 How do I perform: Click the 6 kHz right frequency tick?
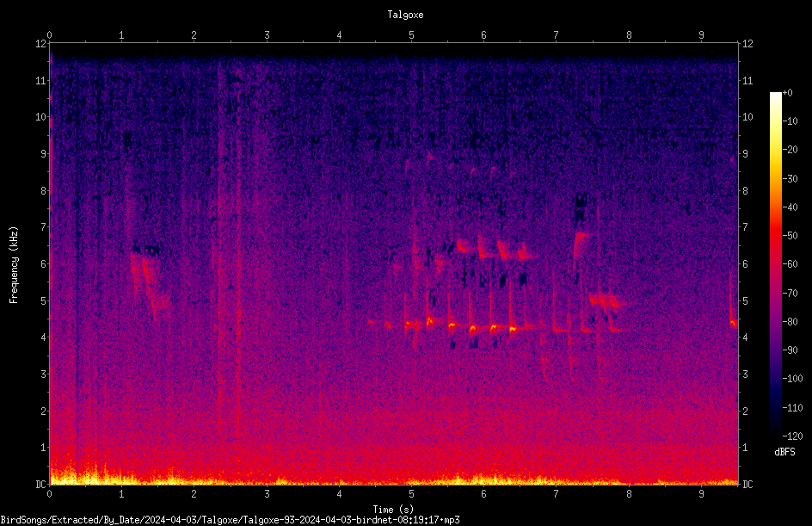point(745,263)
